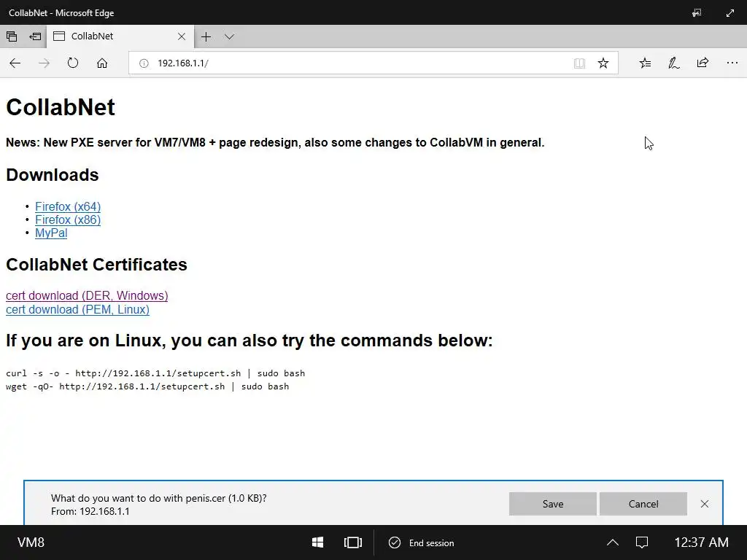Add this page to favorites star
Image resolution: width=747 pixels, height=560 pixels.
(603, 63)
